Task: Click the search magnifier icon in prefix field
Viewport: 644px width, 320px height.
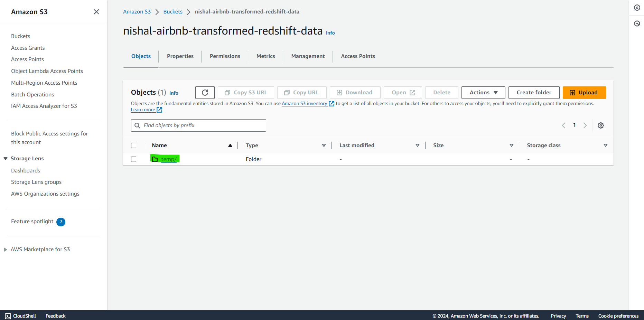Action: point(137,125)
